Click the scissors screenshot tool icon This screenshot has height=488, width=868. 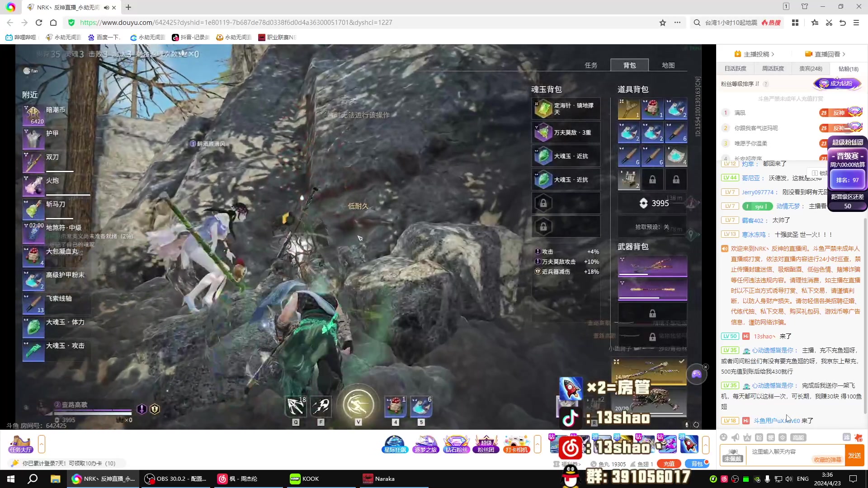[829, 23]
